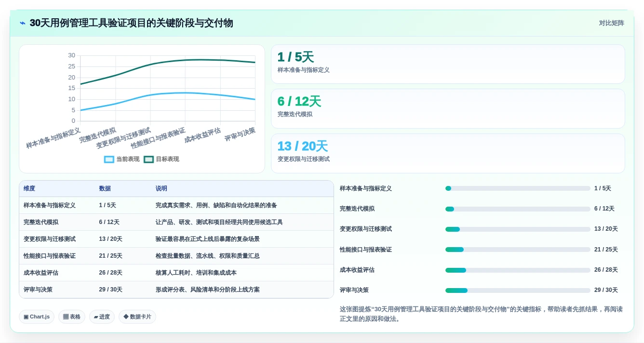Screen dimensions: 644x343
Task: Select table cell 样本准备与指标定义
Action: pos(50,205)
